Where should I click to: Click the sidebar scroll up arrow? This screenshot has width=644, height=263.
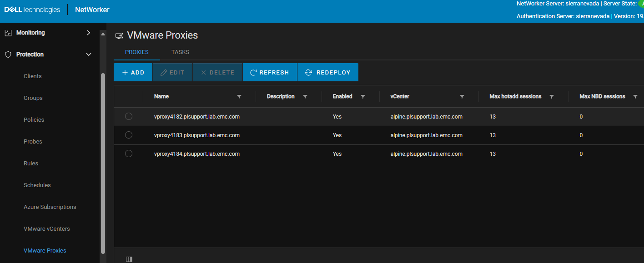click(x=103, y=35)
